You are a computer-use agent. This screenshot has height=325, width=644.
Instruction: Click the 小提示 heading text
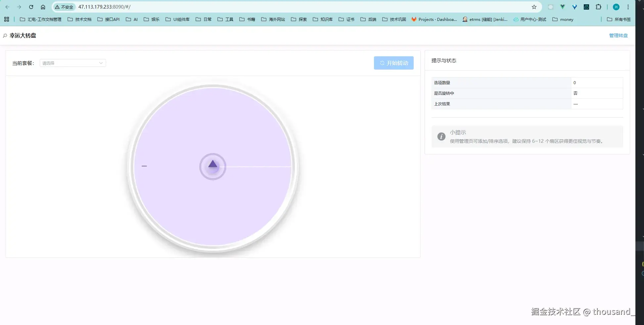[x=458, y=132]
